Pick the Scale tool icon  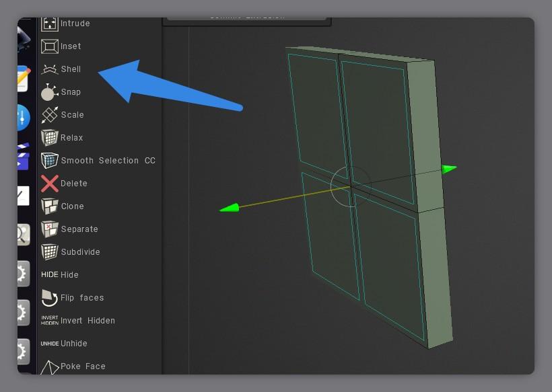tap(50, 115)
